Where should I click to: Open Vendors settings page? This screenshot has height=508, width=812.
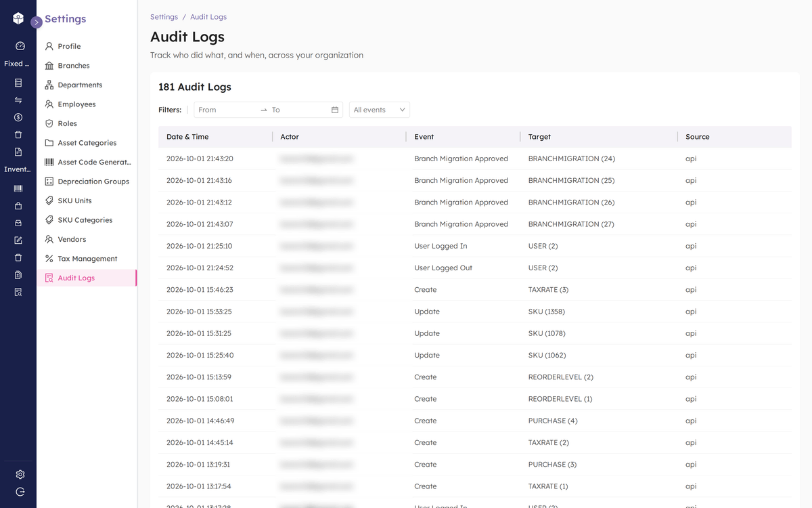[87, 239]
